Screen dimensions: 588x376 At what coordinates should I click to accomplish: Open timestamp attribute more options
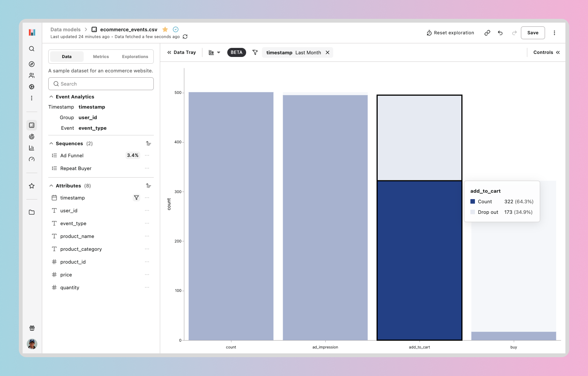point(147,198)
